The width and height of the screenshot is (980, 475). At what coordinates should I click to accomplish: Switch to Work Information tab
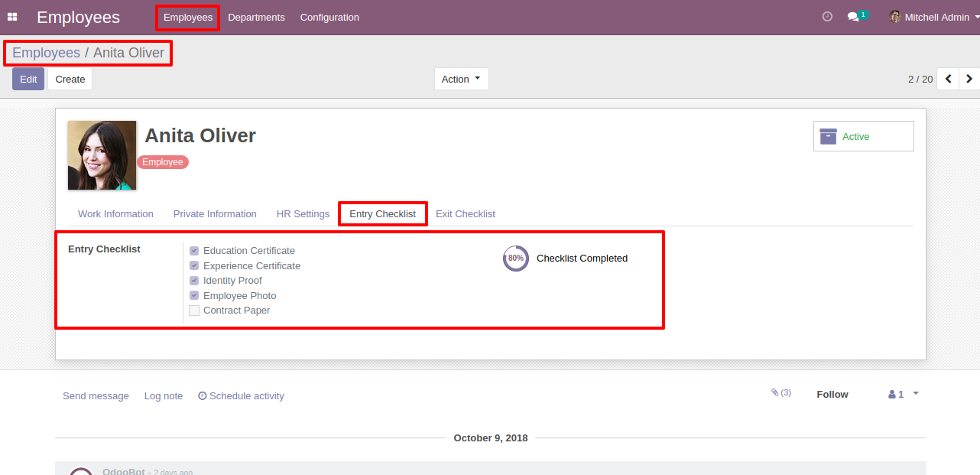115,214
